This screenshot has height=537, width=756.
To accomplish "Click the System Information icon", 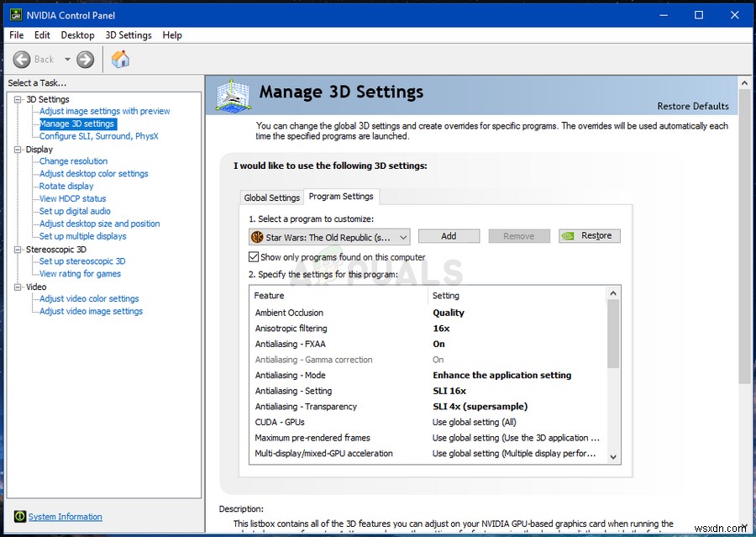I will coord(21,516).
